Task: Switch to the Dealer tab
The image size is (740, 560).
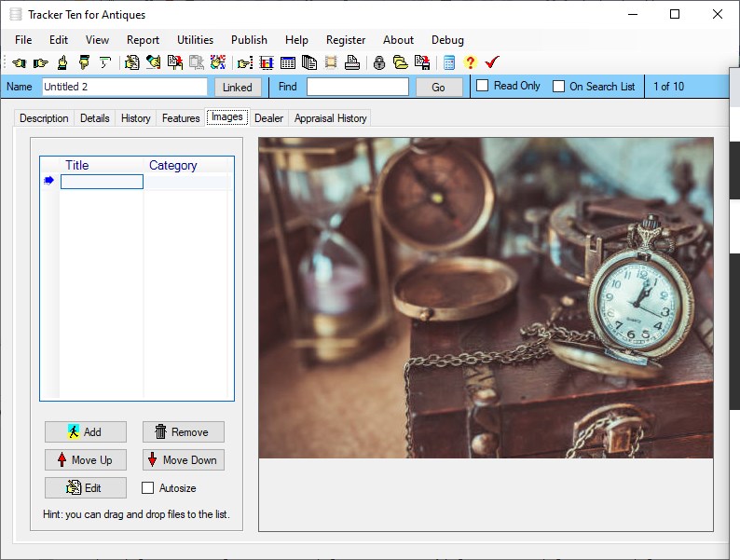Action: tap(269, 118)
